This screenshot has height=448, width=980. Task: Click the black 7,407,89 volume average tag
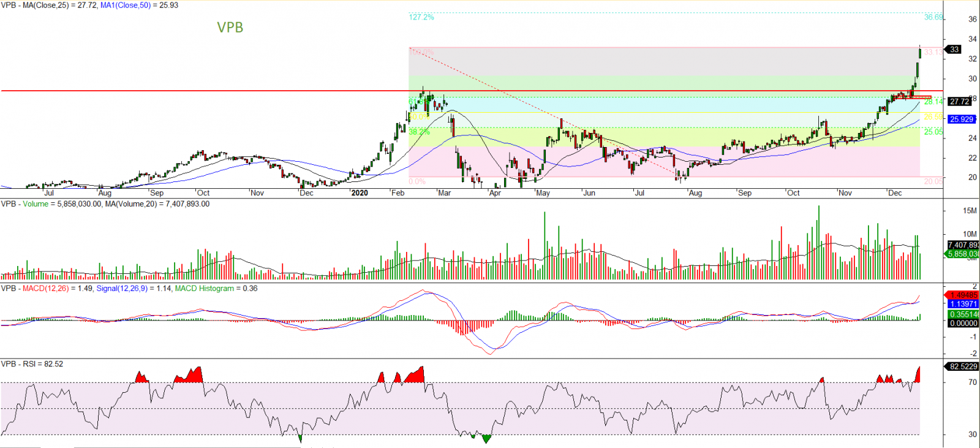click(x=963, y=245)
